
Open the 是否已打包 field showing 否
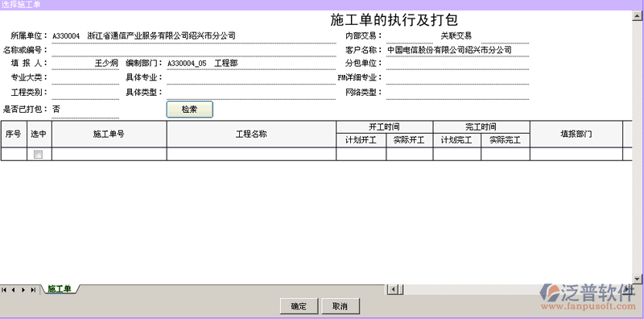coord(85,110)
